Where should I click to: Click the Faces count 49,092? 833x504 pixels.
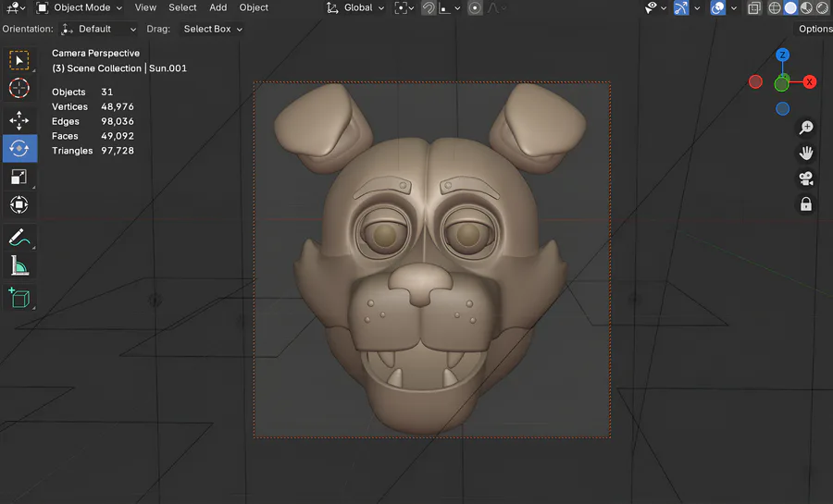(x=118, y=136)
